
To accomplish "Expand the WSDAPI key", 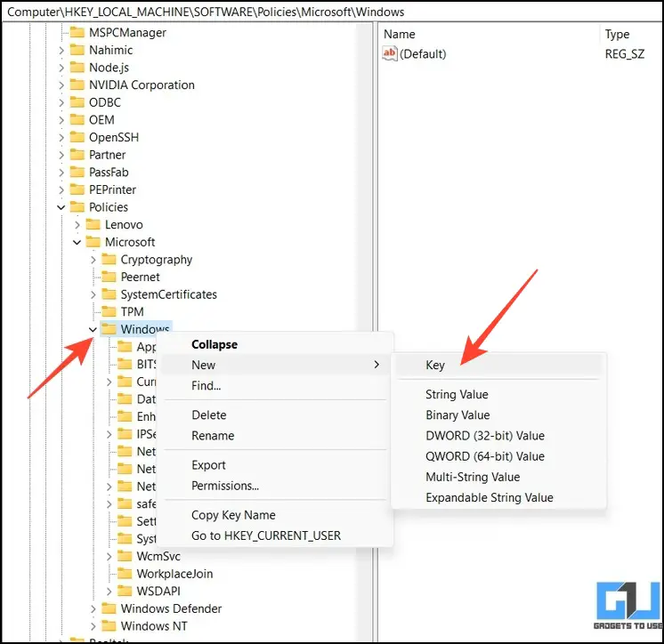I will (109, 592).
